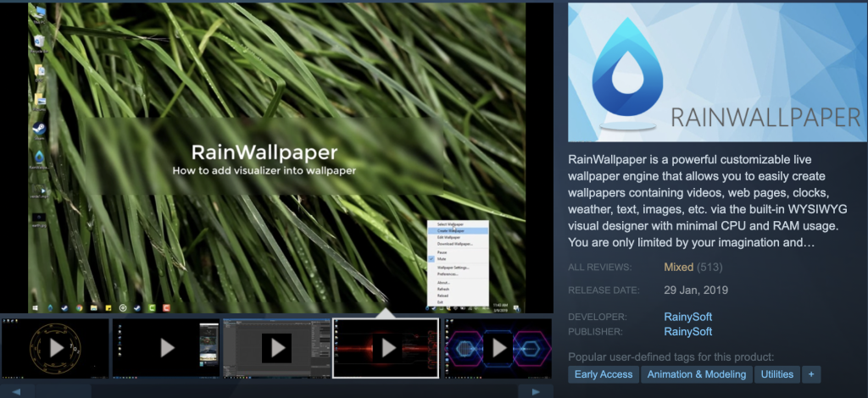The width and height of the screenshot is (868, 398).
Task: Click the Utilities tag
Action: pos(777,374)
